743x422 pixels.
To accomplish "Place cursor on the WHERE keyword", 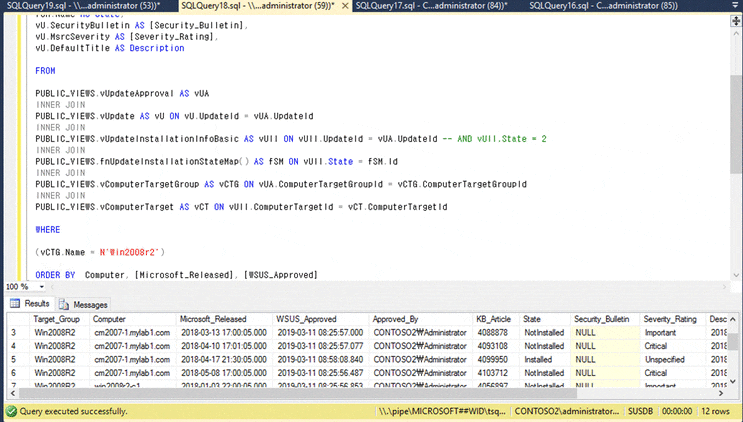I will [48, 229].
